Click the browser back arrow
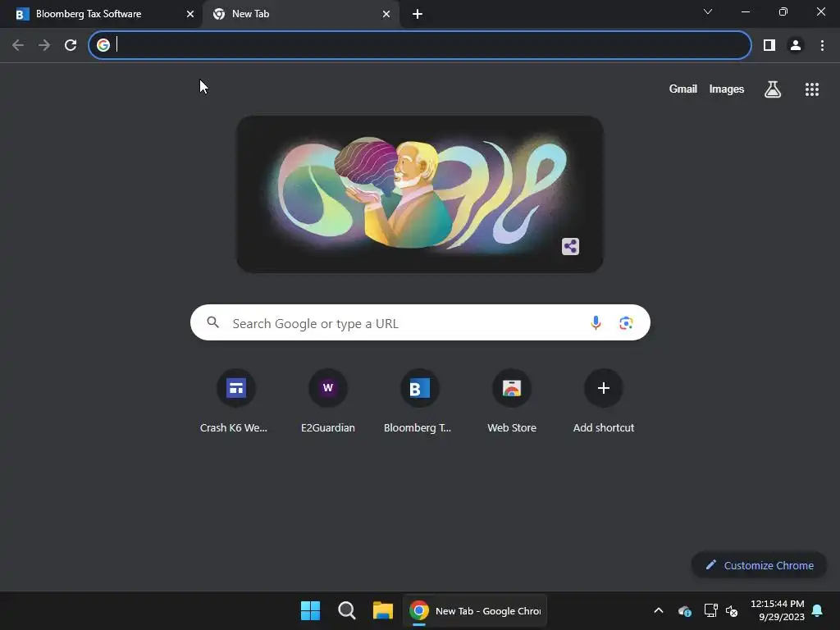840x630 pixels. (x=18, y=45)
